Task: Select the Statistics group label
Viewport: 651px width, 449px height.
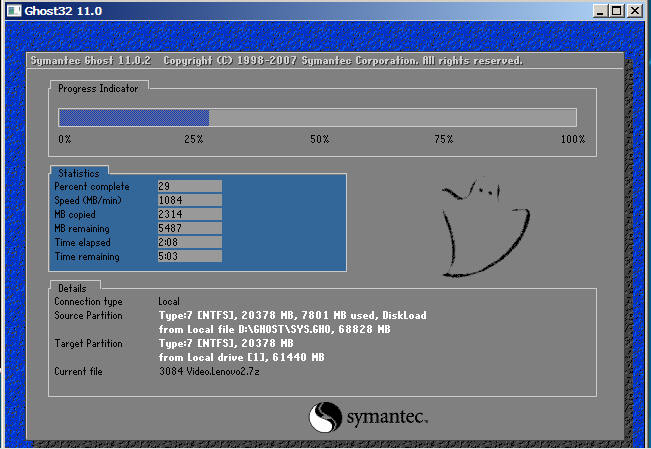Action: [x=79, y=173]
